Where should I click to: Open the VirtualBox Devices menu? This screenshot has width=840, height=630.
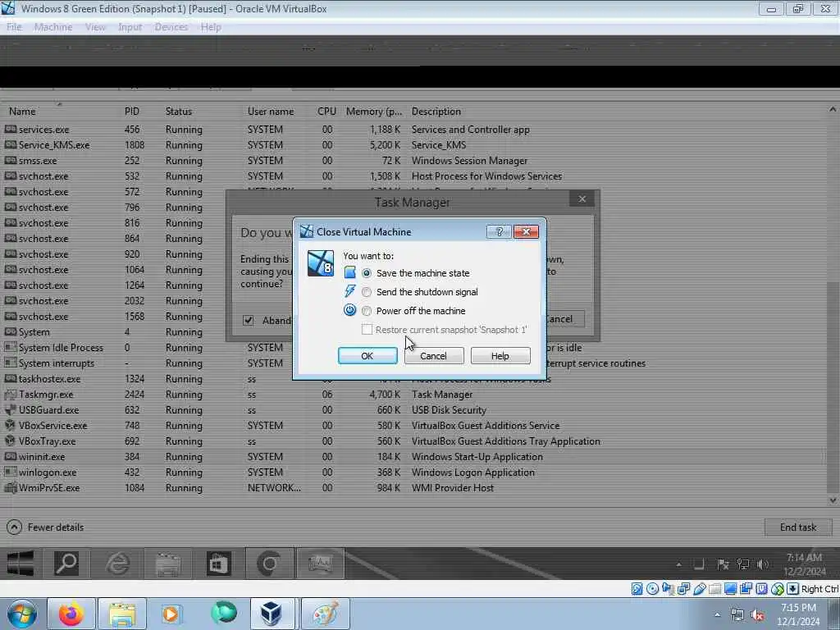(171, 27)
